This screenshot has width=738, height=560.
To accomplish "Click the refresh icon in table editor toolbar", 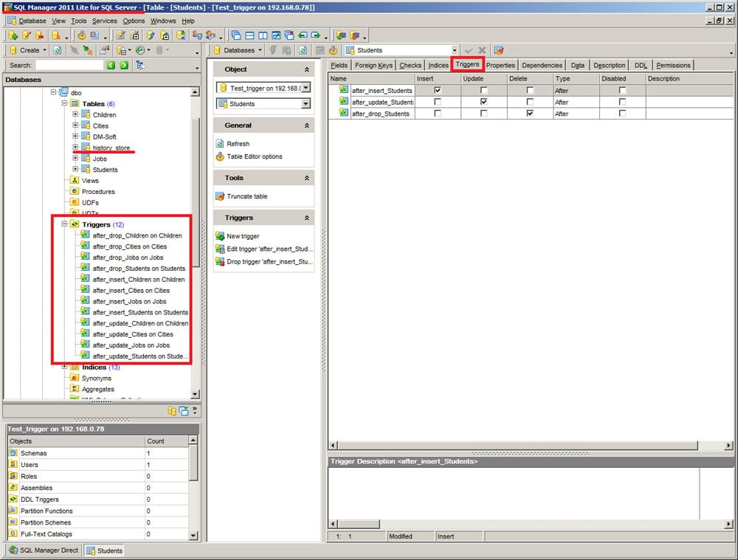I will [303, 50].
